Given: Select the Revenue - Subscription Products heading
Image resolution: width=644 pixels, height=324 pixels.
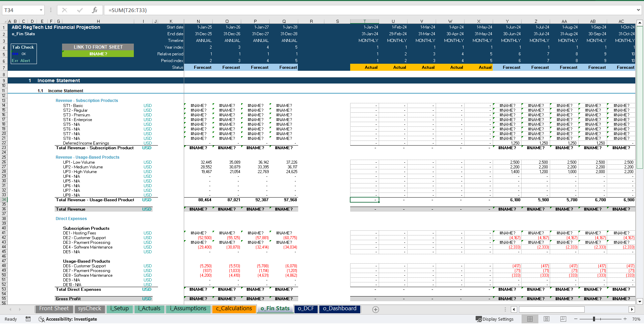Looking at the screenshot, I should click(87, 101).
